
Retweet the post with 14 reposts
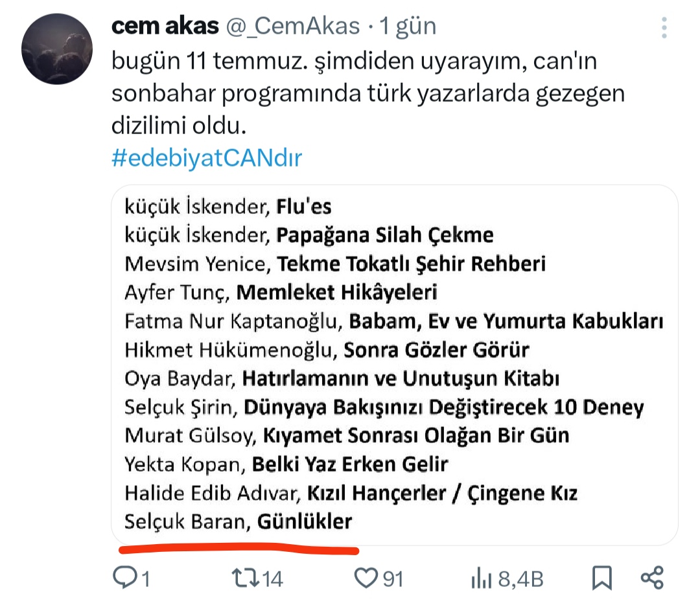[246, 578]
